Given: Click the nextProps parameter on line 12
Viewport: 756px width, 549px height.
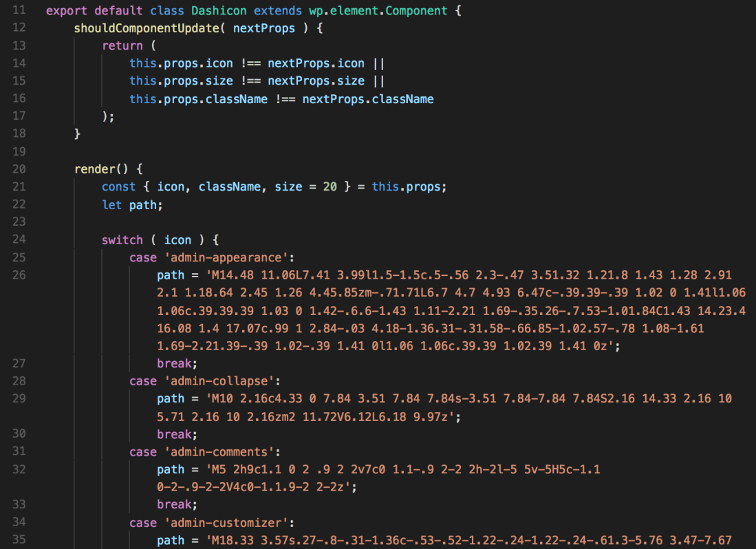Looking at the screenshot, I should [264, 28].
